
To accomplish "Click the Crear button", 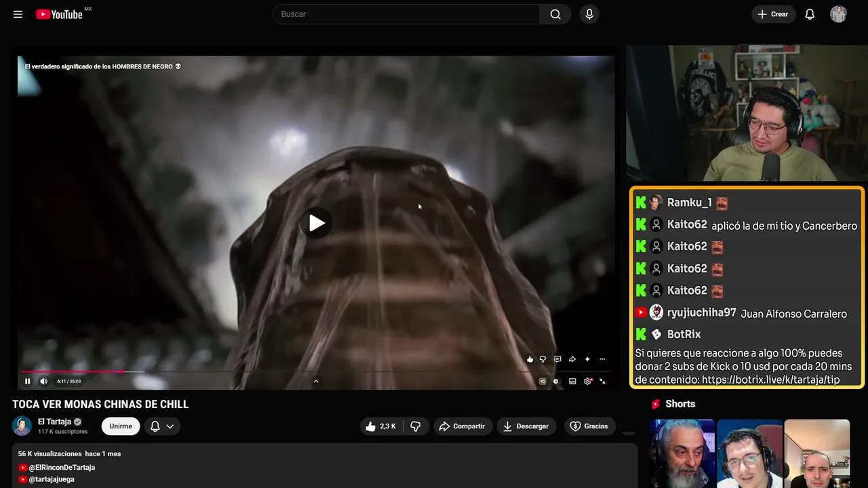I will coord(773,14).
